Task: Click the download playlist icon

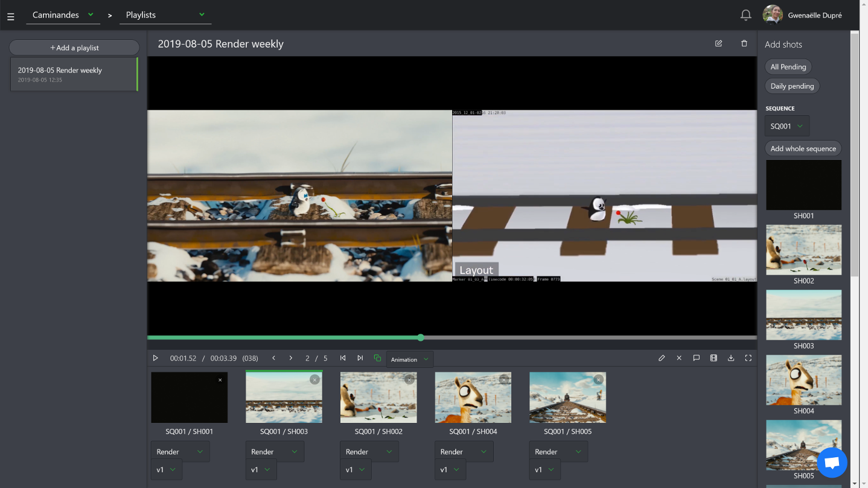Action: [x=730, y=358]
